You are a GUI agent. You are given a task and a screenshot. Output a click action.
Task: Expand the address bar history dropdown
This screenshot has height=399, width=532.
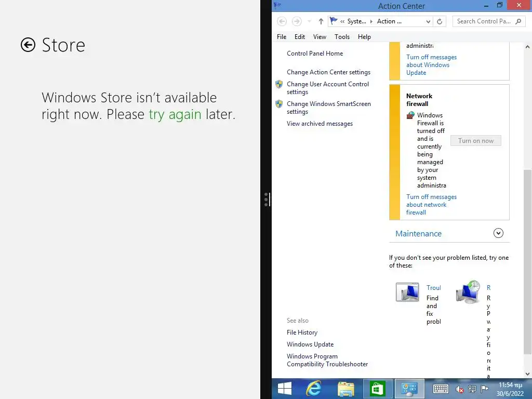pos(428,21)
